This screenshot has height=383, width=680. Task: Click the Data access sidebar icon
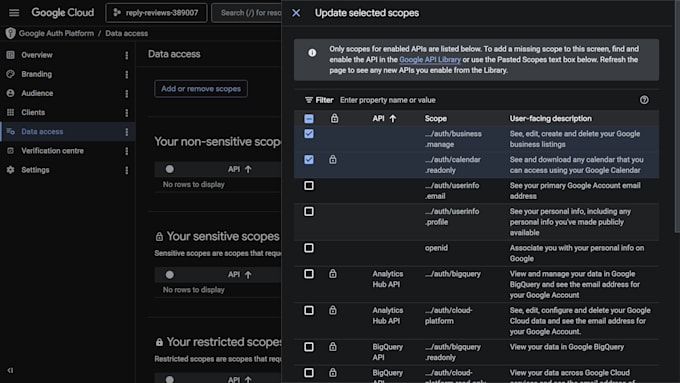10,131
